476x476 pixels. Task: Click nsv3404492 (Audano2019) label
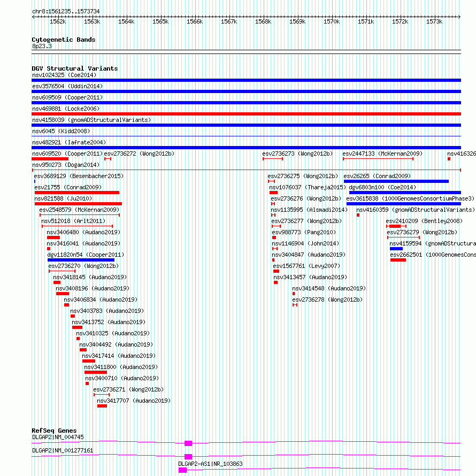click(x=116, y=344)
